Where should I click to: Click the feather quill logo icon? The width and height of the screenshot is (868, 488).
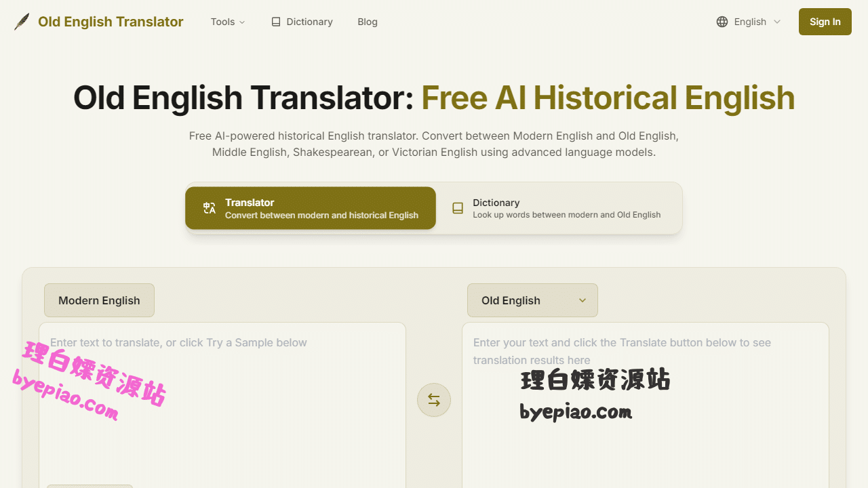coord(22,22)
